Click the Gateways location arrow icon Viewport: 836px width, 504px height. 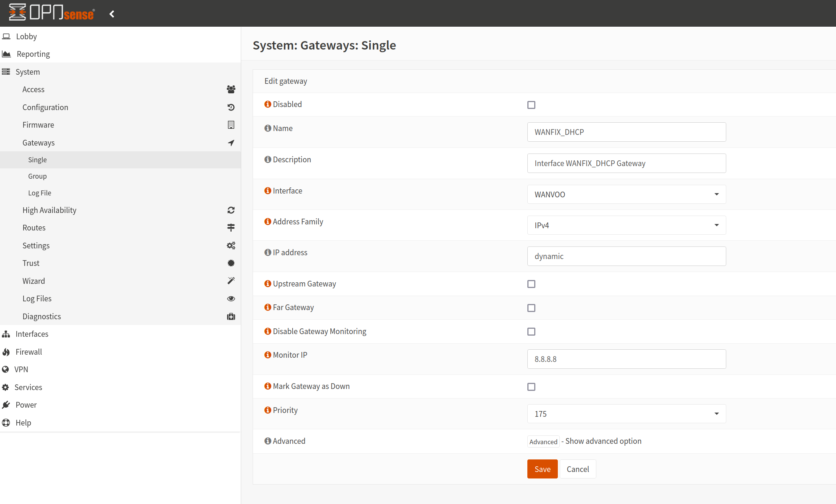231,143
